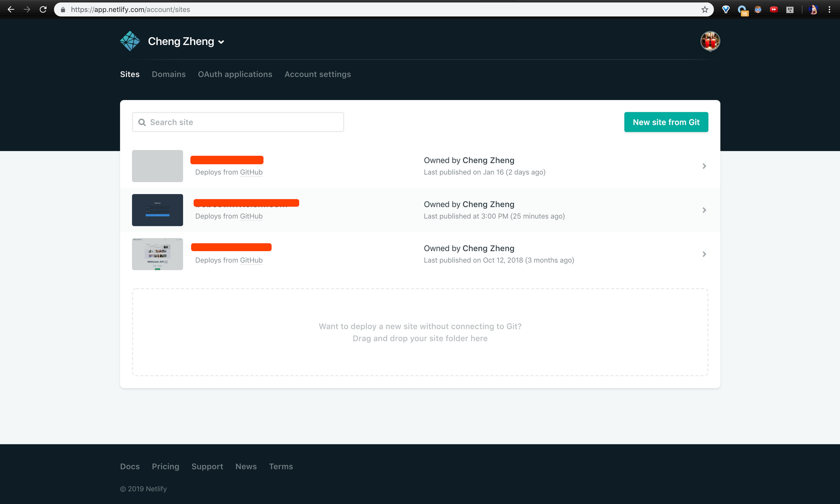This screenshot has width=840, height=504.
Task: Click the dark login page thumbnail
Action: pos(157,210)
